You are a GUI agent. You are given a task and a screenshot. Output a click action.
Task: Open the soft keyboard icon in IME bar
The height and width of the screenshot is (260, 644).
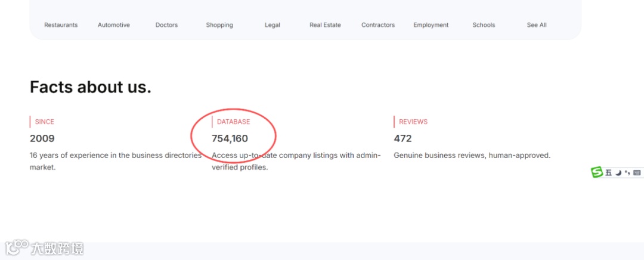click(x=637, y=173)
